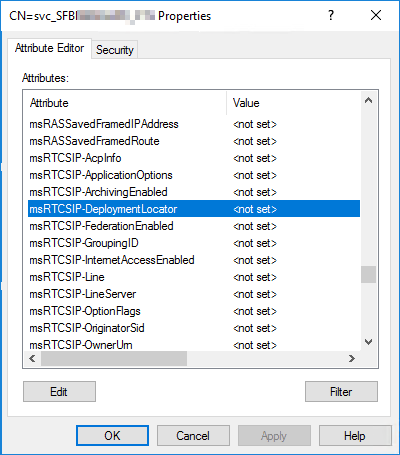Select the msRTCSIP-FederationEnabled attribute row

point(194,226)
